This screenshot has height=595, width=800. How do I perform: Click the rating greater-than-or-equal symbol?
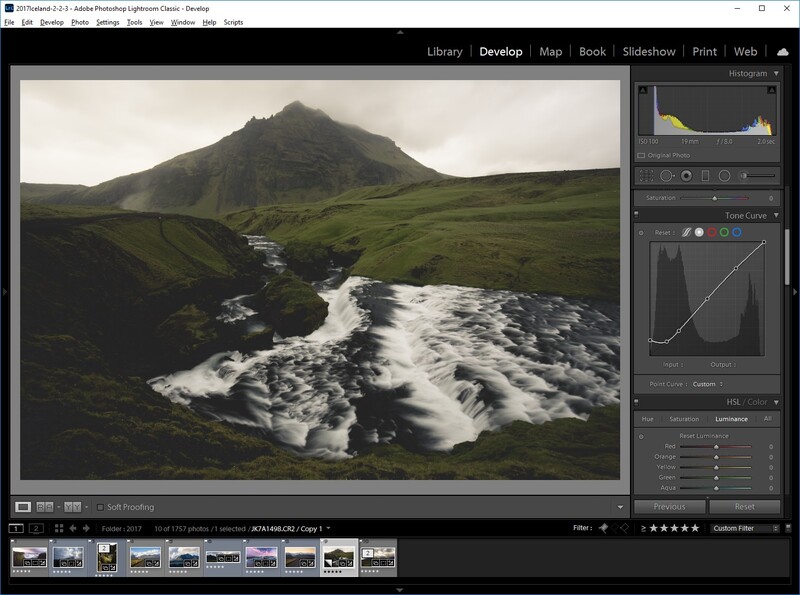[643, 528]
